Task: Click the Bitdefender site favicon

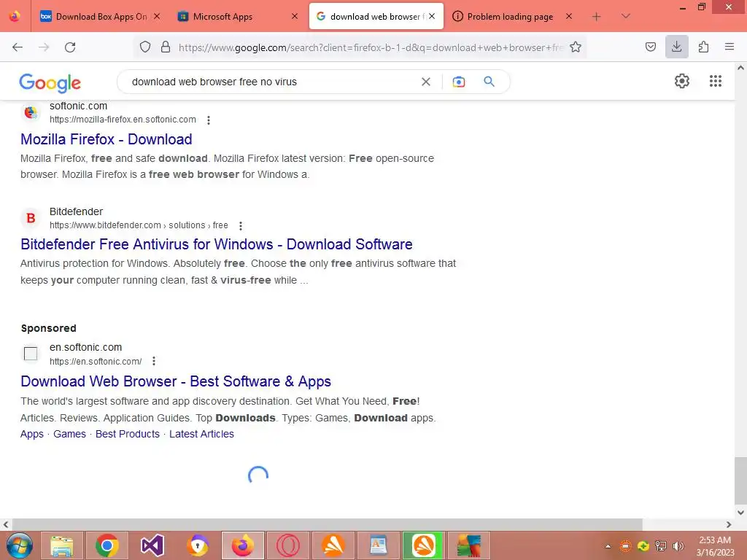Action: click(x=31, y=218)
